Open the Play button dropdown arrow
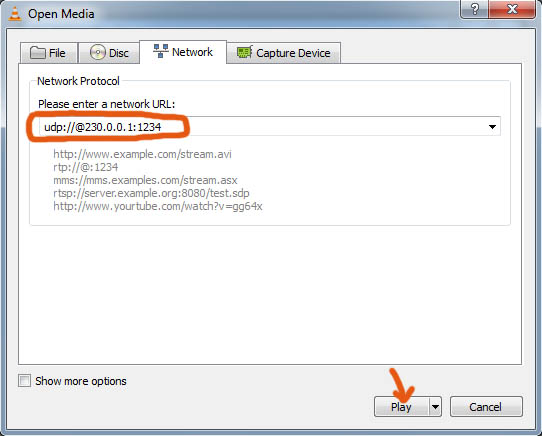 coord(435,407)
